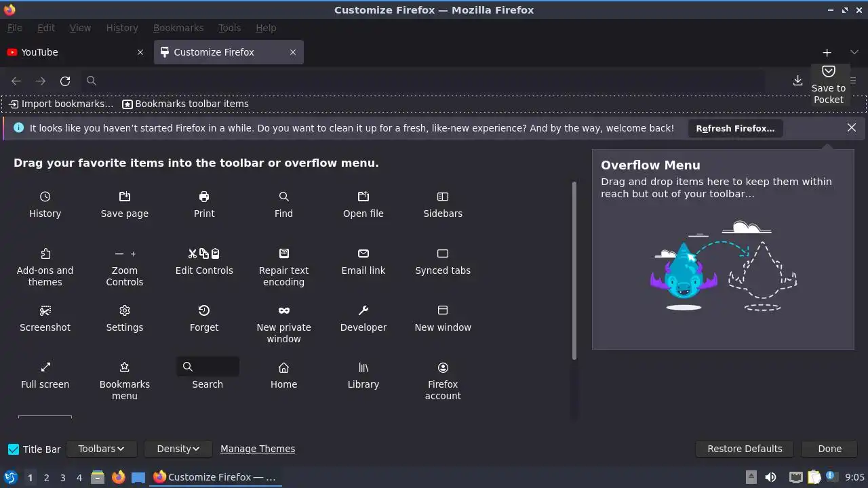Close the Customize Firefox tab

click(x=293, y=52)
